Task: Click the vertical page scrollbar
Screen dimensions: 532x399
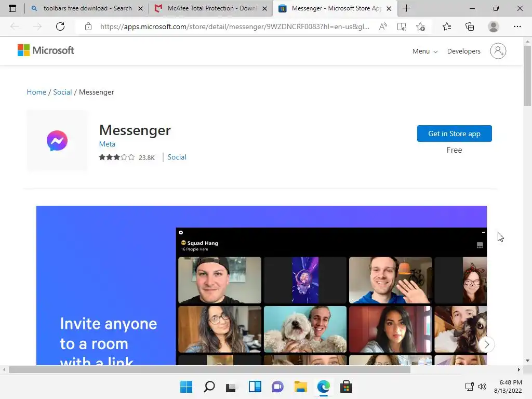Action: pos(527,76)
